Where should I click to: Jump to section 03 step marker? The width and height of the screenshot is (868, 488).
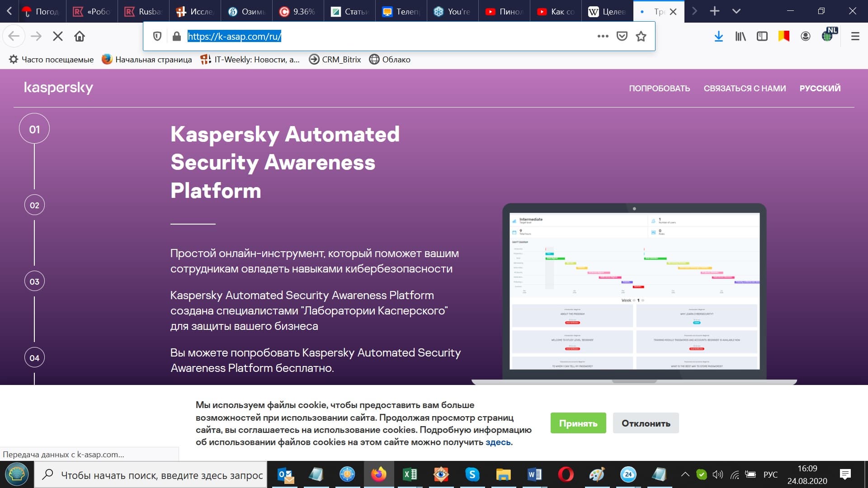pyautogui.click(x=34, y=282)
